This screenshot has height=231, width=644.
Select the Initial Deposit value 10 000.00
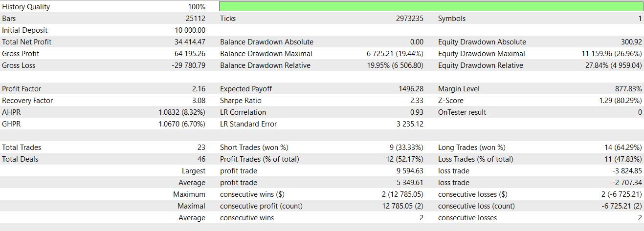coord(187,30)
